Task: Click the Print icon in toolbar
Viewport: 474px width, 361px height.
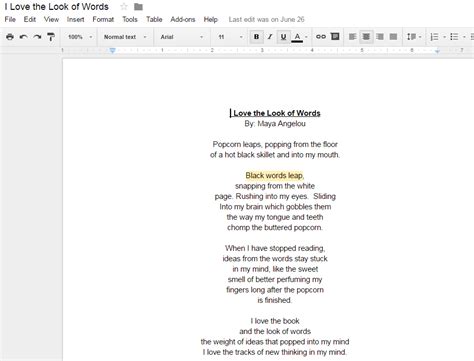Action: (10, 37)
